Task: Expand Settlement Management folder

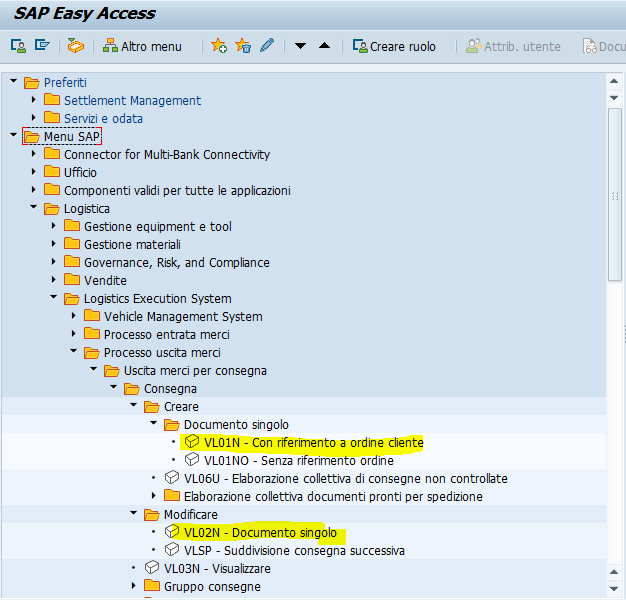Action: click(x=34, y=99)
